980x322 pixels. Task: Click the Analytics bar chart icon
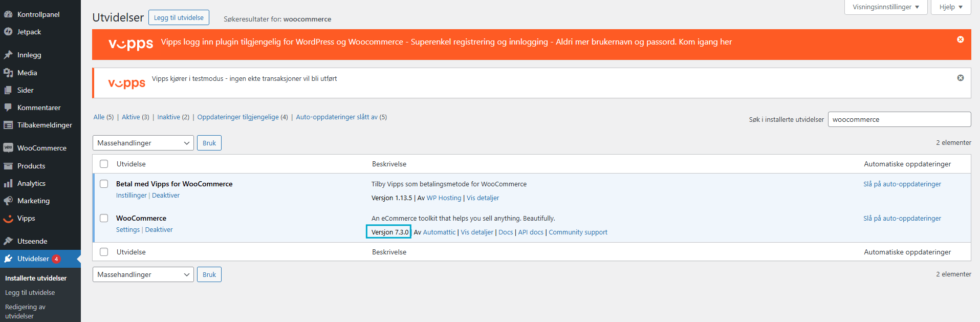point(8,183)
